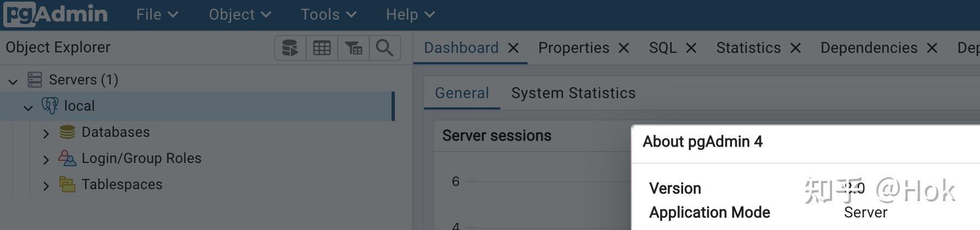The image size is (980, 230).
Task: Expand the Tablespaces node
Action: (x=46, y=185)
